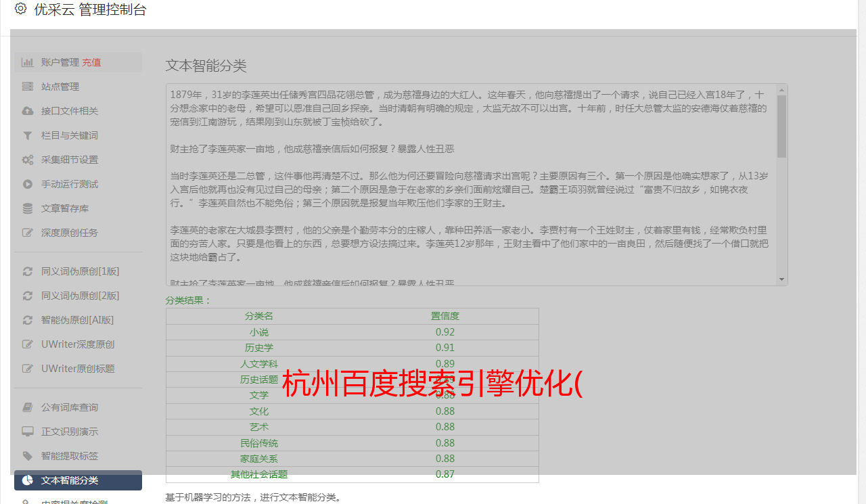Viewport: 866px width, 504px height.
Task: Click the edit icon beside UWriter原创标题
Action: 27,369
